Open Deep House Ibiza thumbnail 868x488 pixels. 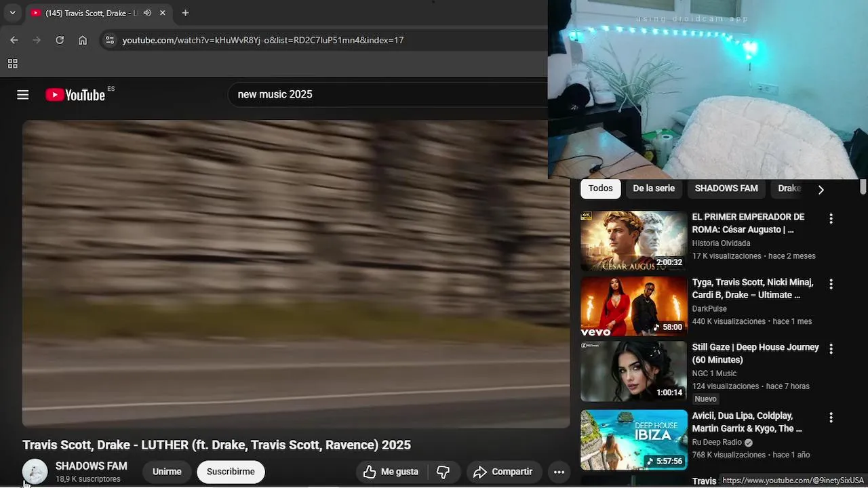click(633, 440)
